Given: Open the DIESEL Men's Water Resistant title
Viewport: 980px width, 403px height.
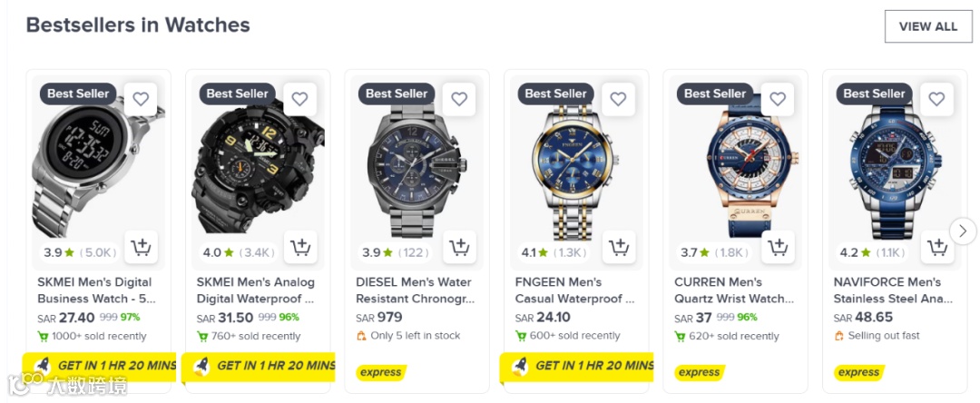Looking at the screenshot, I should coord(413,290).
